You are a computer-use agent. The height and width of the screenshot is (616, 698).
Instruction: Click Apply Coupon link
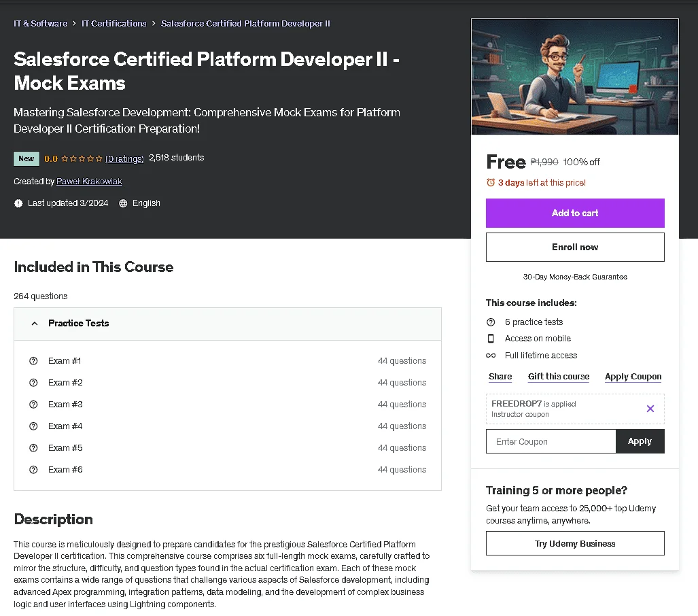click(x=633, y=377)
